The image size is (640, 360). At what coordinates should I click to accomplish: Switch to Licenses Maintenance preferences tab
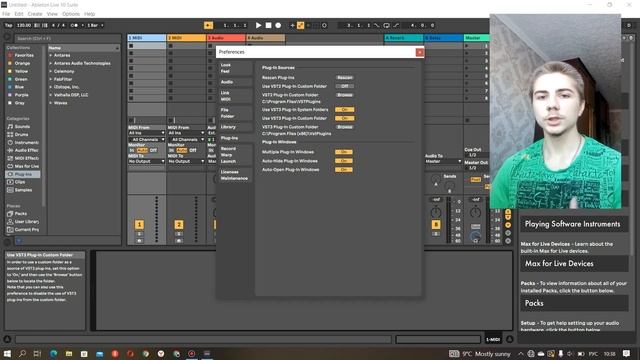[x=235, y=175]
